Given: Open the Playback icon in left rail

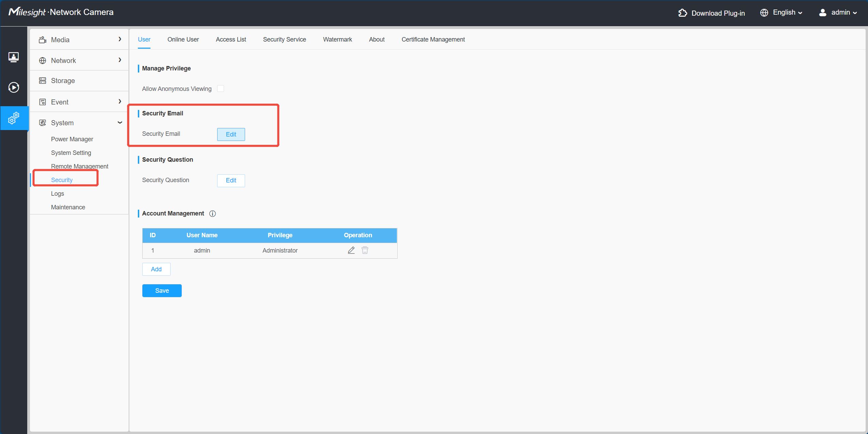Looking at the screenshot, I should [x=14, y=87].
